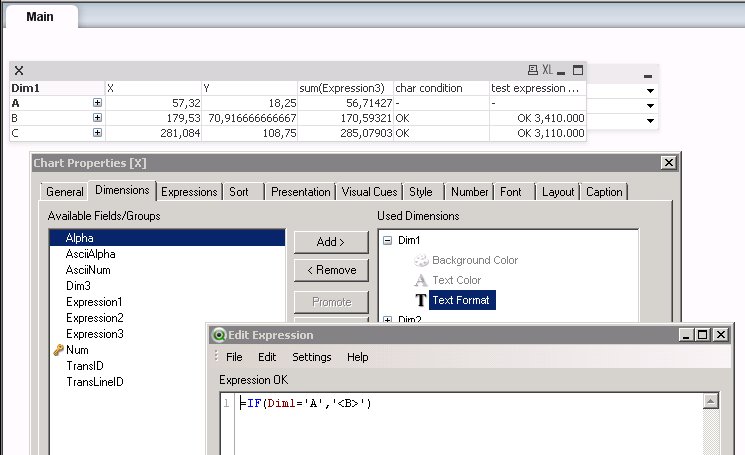Click the key icon next to Num
The image size is (745, 455).
pyautogui.click(x=57, y=350)
